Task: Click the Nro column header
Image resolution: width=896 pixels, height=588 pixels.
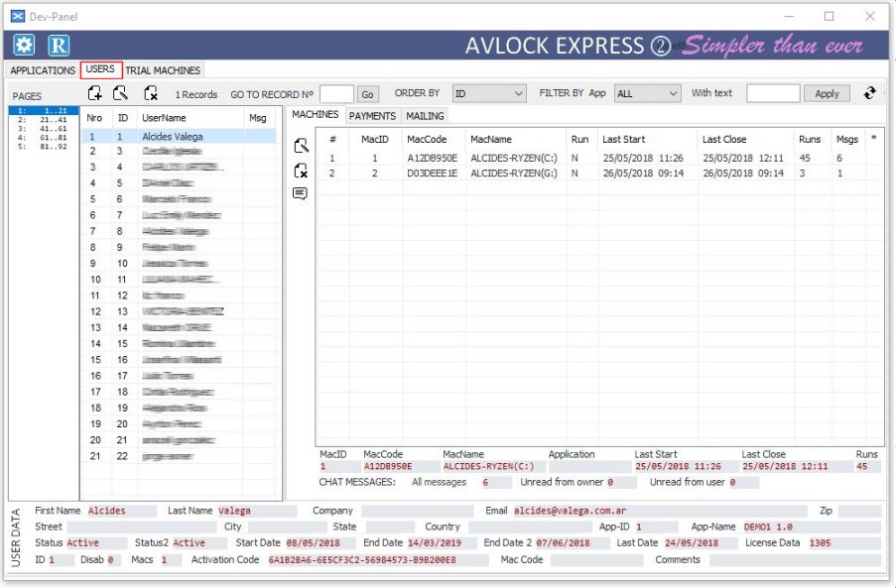Action: tap(95, 118)
